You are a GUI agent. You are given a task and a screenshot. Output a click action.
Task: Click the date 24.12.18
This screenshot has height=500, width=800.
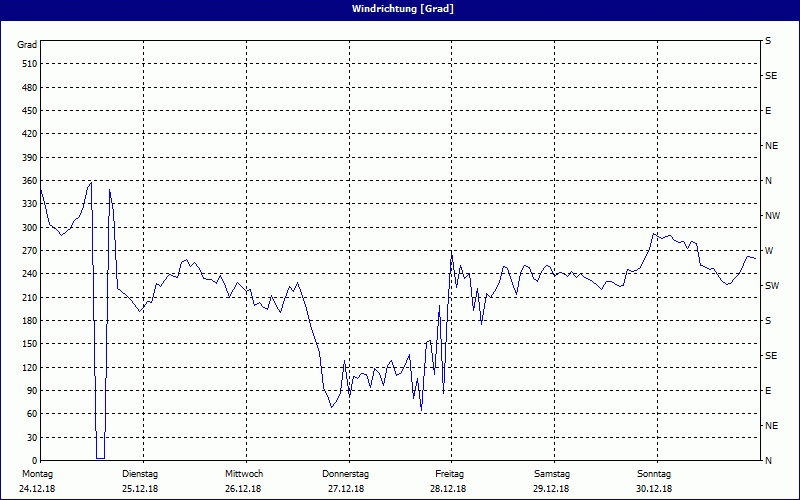37,489
